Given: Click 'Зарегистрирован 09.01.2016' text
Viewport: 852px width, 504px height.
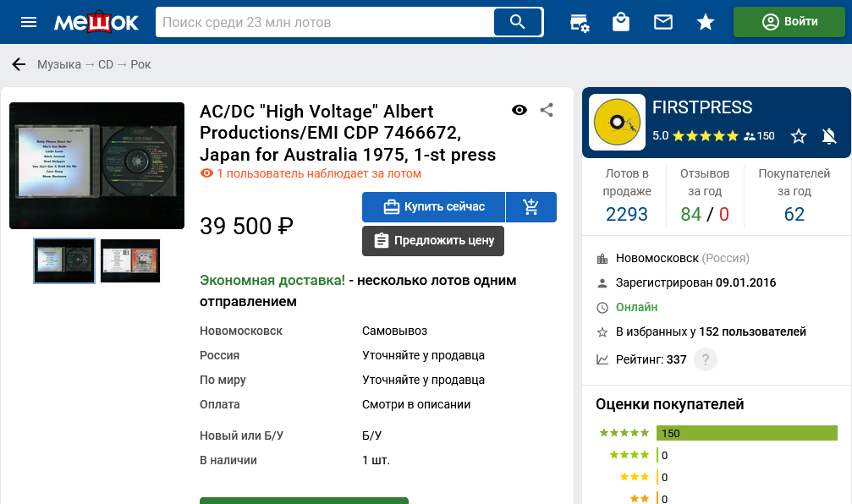Looking at the screenshot, I should click(695, 283).
